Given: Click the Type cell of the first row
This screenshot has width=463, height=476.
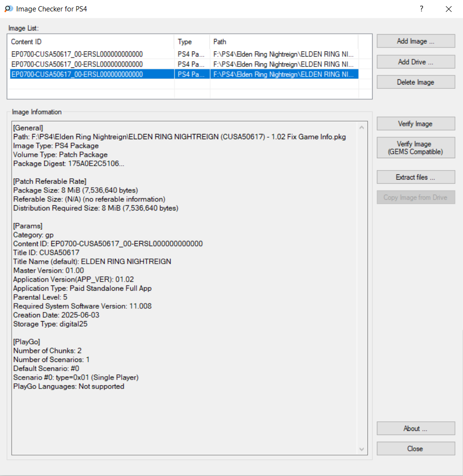Looking at the screenshot, I should point(191,54).
